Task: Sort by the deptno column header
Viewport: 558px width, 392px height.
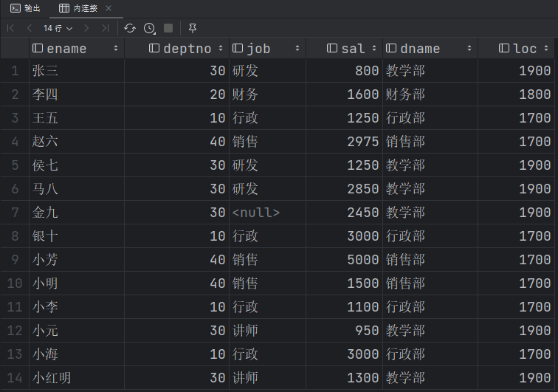Action: pos(177,49)
